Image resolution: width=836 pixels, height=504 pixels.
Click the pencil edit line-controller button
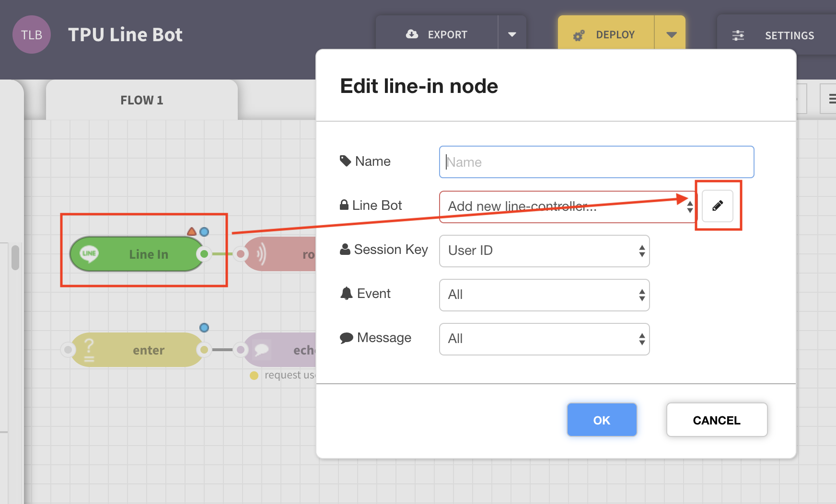click(718, 206)
